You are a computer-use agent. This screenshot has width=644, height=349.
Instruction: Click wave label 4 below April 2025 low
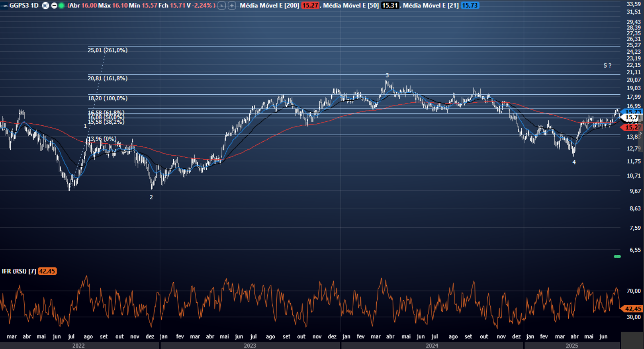[x=574, y=162]
